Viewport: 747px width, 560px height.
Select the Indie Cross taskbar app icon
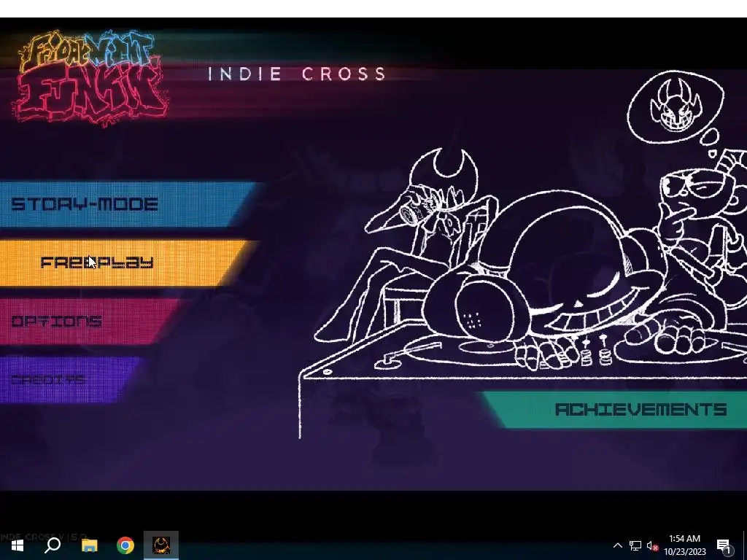tap(161, 545)
